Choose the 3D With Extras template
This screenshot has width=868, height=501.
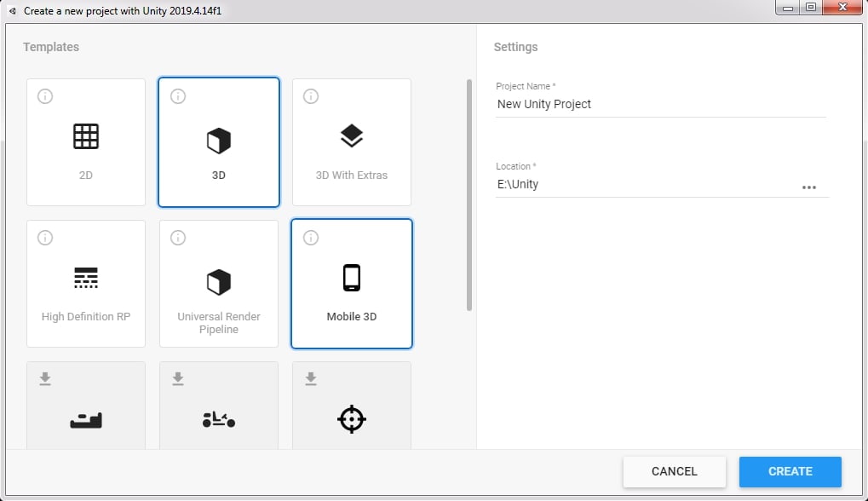(352, 142)
